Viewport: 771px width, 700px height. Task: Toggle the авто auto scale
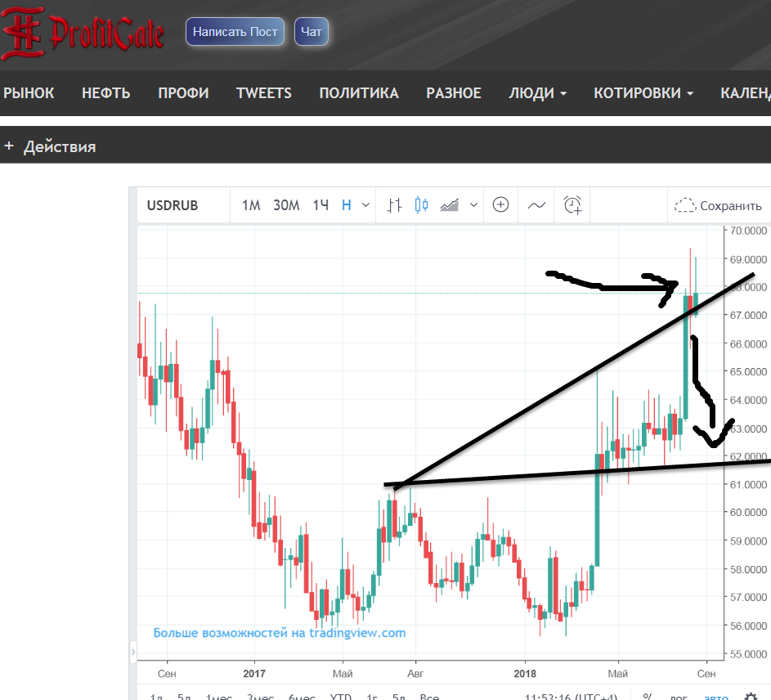coord(716,696)
